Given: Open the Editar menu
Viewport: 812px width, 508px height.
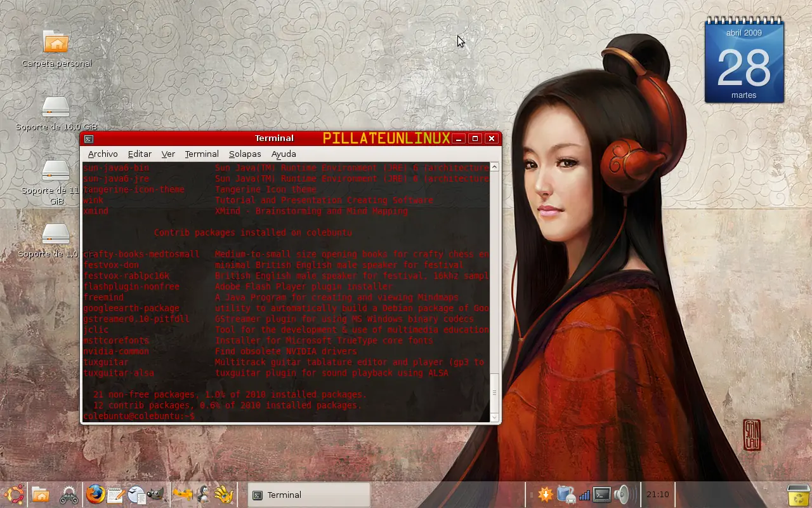Looking at the screenshot, I should click(140, 154).
